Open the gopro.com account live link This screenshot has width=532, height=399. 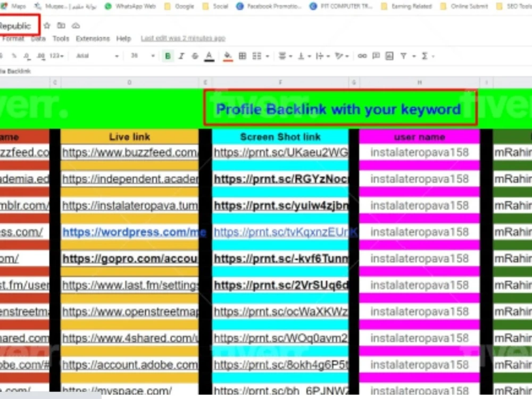tap(129, 259)
